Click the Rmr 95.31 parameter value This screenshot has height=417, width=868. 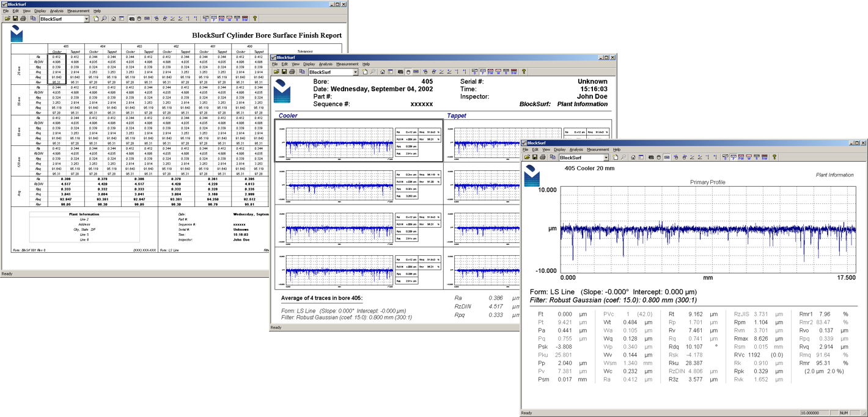click(824, 363)
